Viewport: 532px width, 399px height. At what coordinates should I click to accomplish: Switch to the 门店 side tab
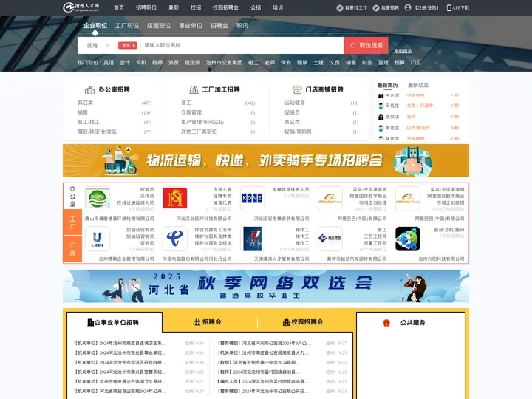pyautogui.click(x=72, y=249)
